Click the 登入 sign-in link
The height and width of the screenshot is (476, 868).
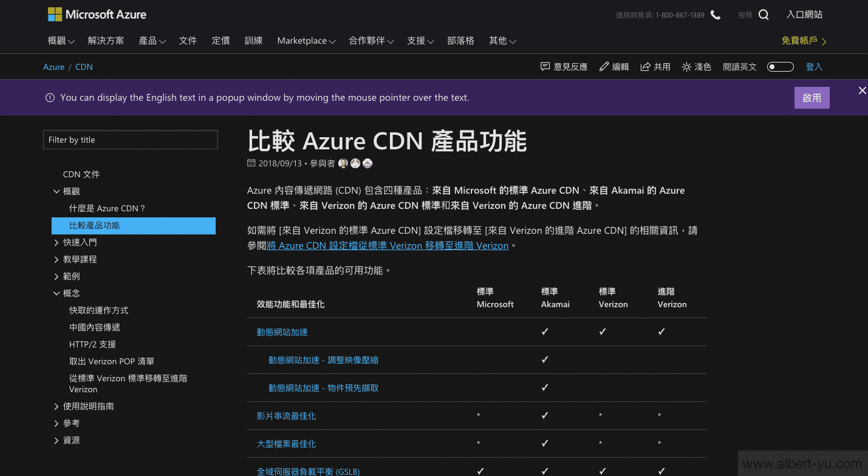point(814,67)
